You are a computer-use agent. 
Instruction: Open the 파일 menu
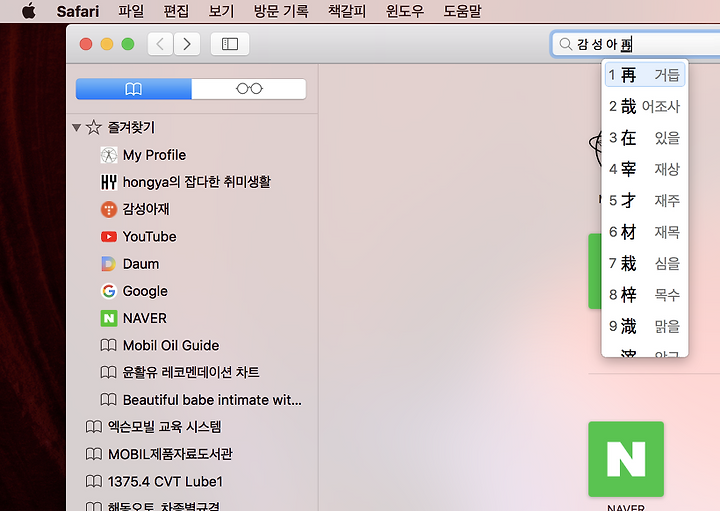pos(131,11)
